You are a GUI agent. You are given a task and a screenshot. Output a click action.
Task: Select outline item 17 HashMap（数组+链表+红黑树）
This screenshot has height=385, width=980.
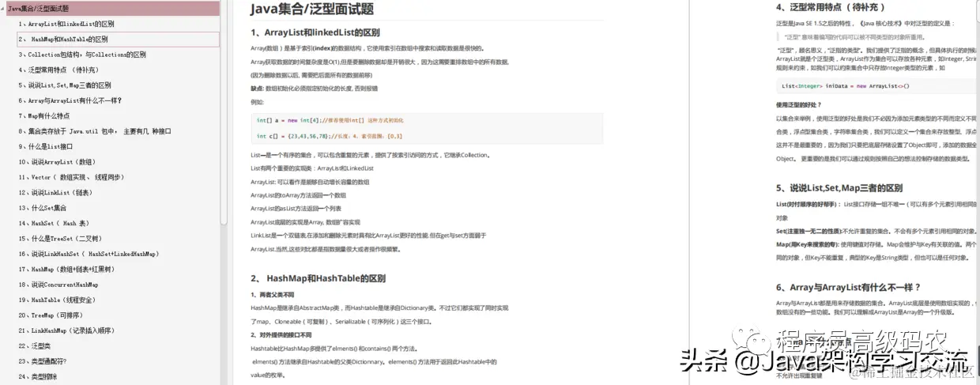coord(72,270)
